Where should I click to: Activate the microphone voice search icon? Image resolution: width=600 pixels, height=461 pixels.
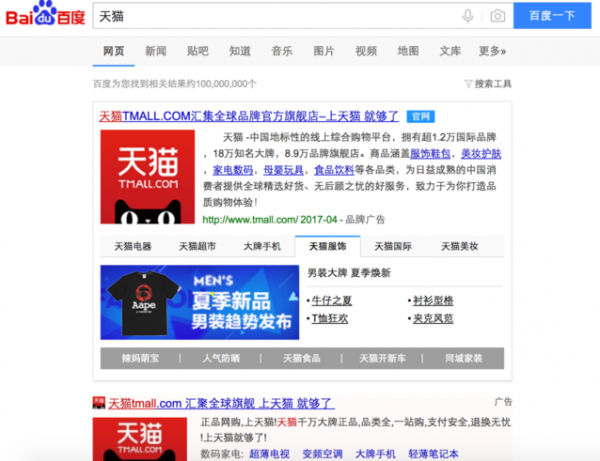[x=468, y=16]
